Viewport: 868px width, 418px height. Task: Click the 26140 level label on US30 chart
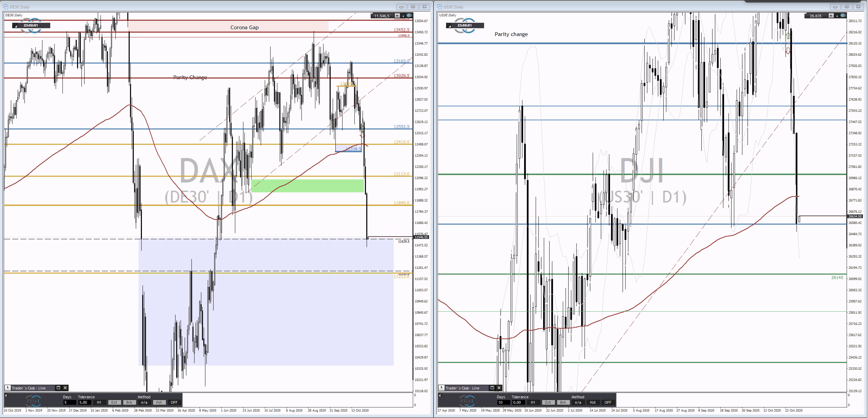pos(837,278)
